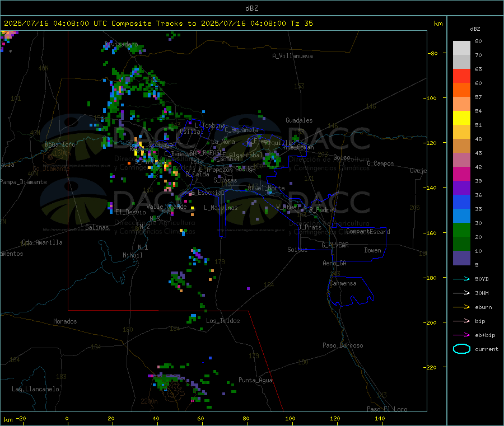Screen dimensions: 504x426
Task: Click the 'Paso_El_Loro' map label
Action: pos(387,409)
